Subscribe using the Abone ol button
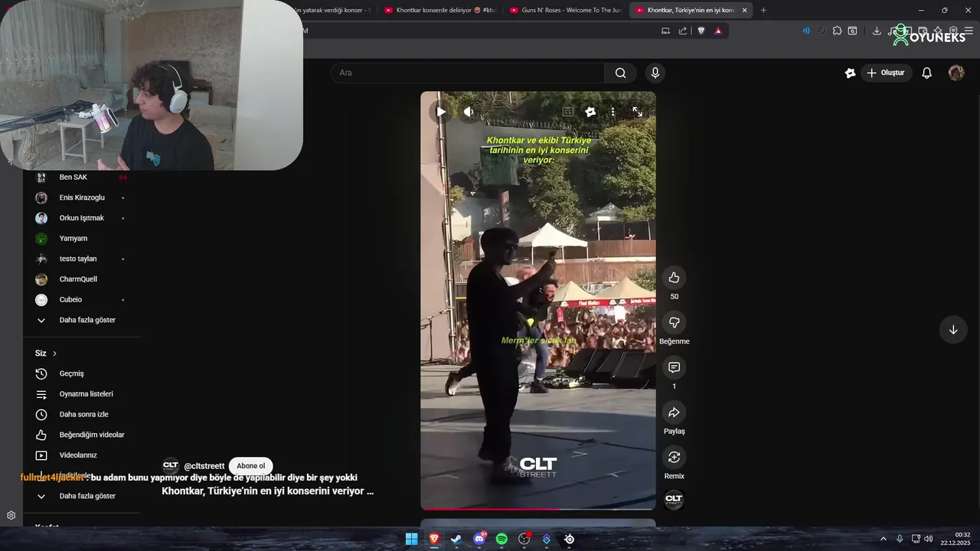 250,466
